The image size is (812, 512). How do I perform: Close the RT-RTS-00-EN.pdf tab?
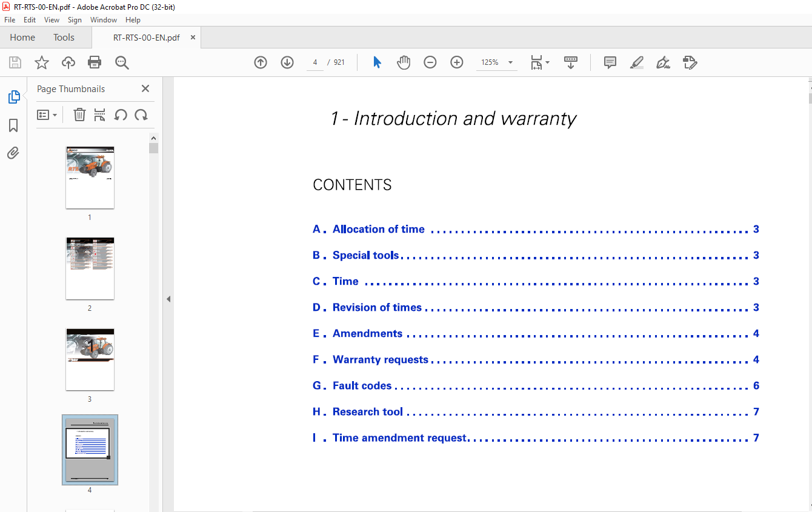point(193,37)
